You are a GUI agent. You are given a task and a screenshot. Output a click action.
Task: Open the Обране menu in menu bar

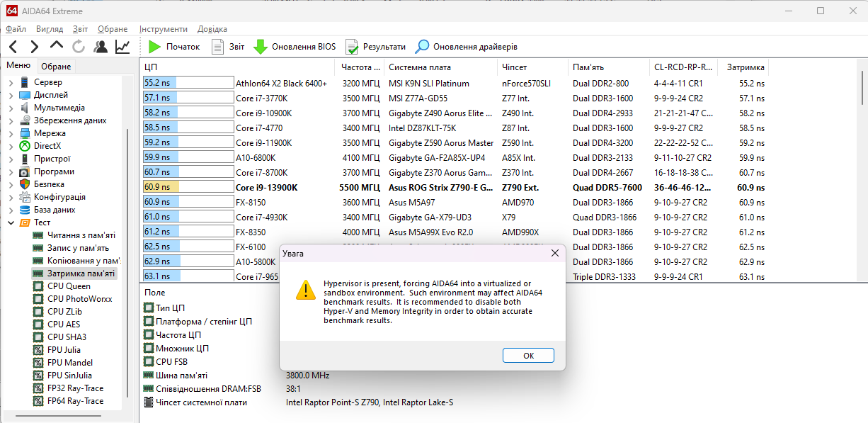tap(113, 29)
